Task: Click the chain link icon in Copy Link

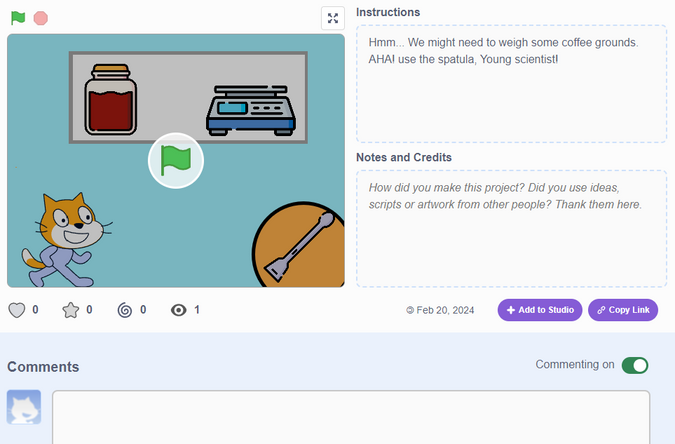Action: 601,310
